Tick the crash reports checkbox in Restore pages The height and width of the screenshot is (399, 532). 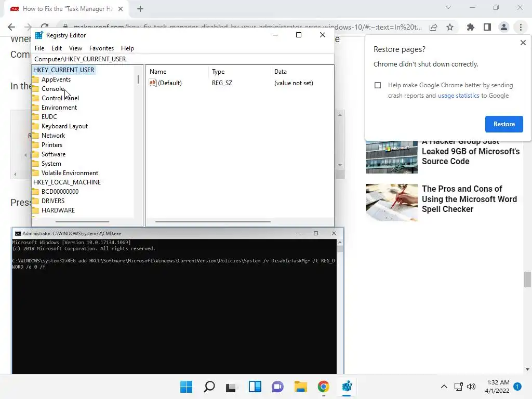point(378,85)
